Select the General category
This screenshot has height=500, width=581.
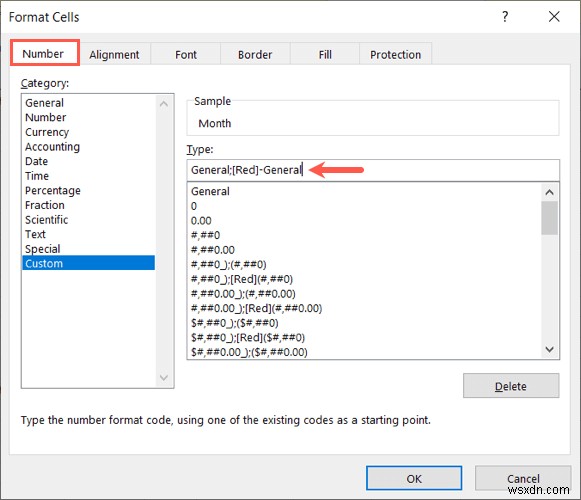click(89, 103)
